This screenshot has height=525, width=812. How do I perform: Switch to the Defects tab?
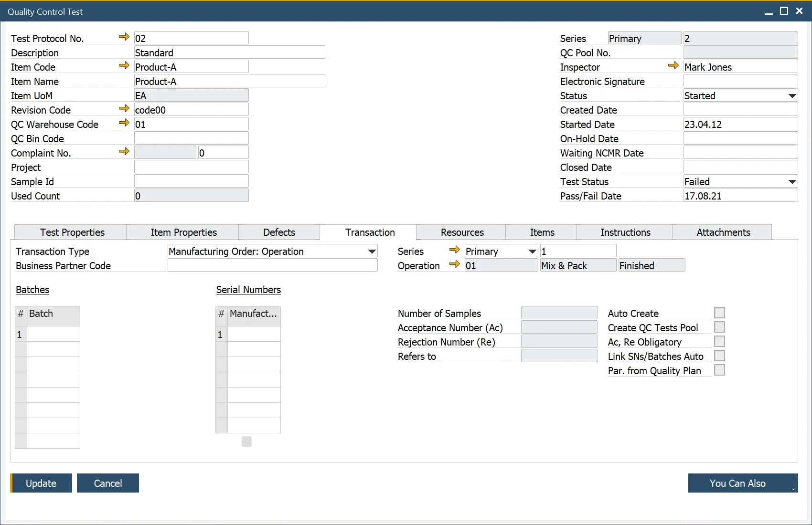(279, 232)
